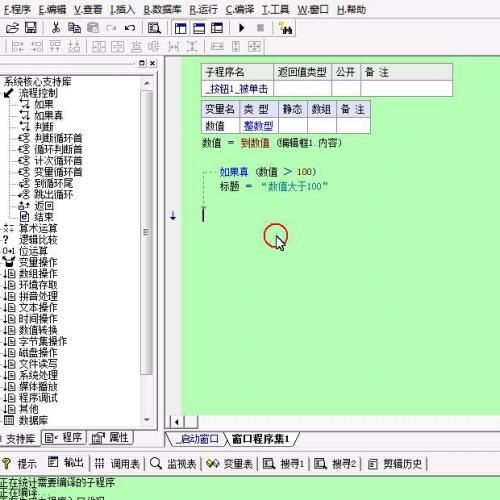Click the align tops icon

pos(55,47)
